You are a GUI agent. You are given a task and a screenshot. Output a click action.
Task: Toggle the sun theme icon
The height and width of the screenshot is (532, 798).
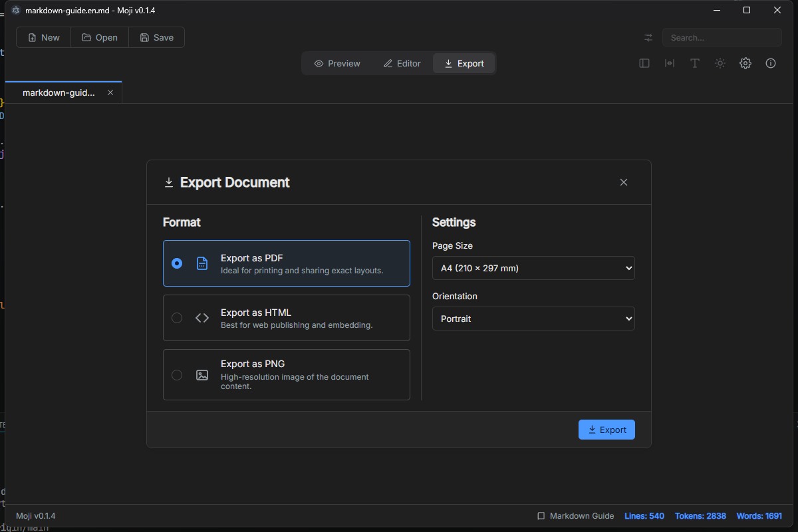coord(720,63)
